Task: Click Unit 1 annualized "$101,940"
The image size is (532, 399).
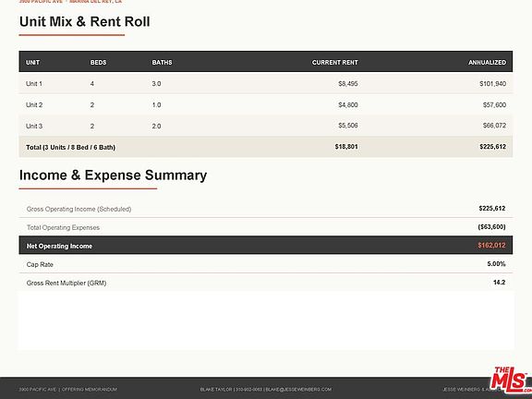Action: [492, 83]
